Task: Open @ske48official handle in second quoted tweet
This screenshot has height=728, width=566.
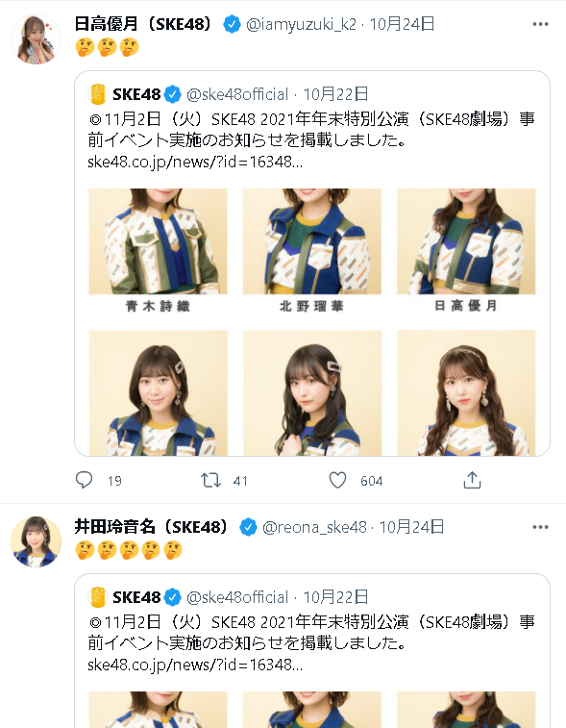Action: click(x=237, y=597)
